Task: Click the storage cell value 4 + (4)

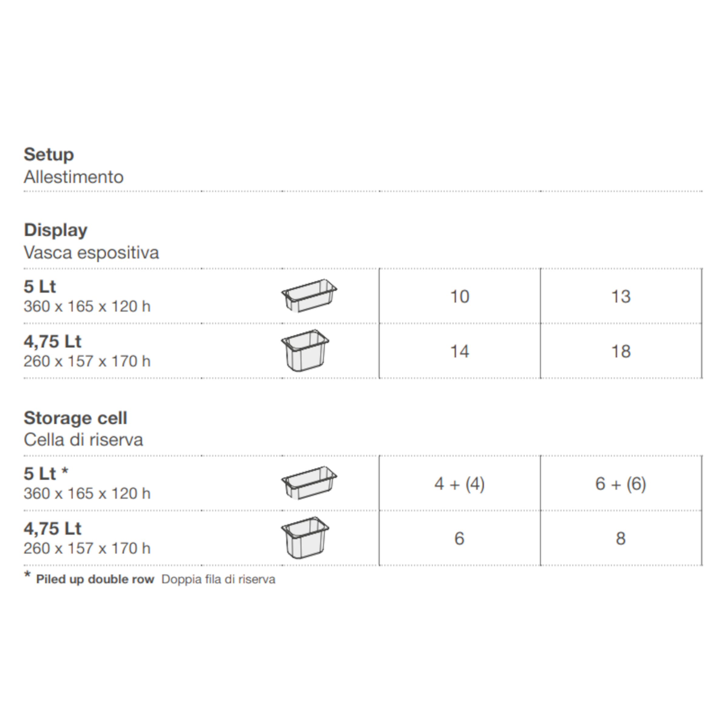Action: point(460,484)
